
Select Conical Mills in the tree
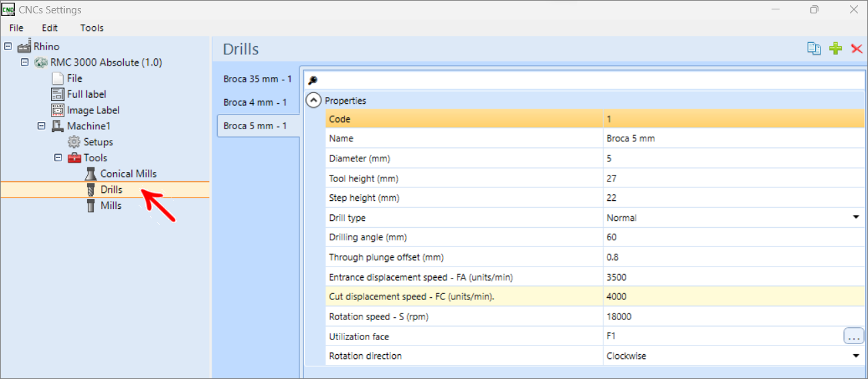click(129, 173)
